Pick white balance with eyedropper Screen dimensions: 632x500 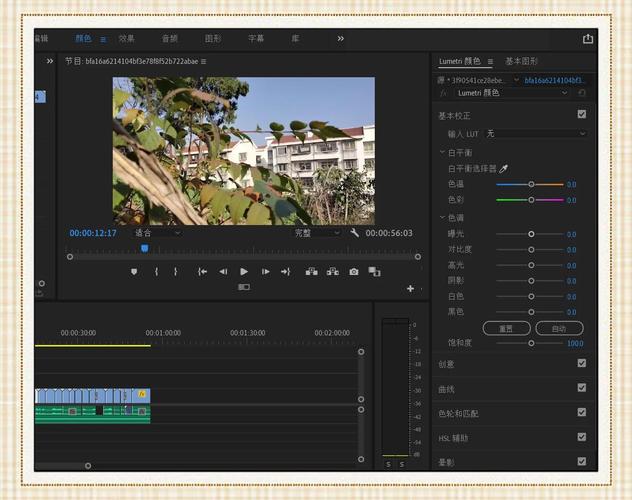tap(503, 169)
